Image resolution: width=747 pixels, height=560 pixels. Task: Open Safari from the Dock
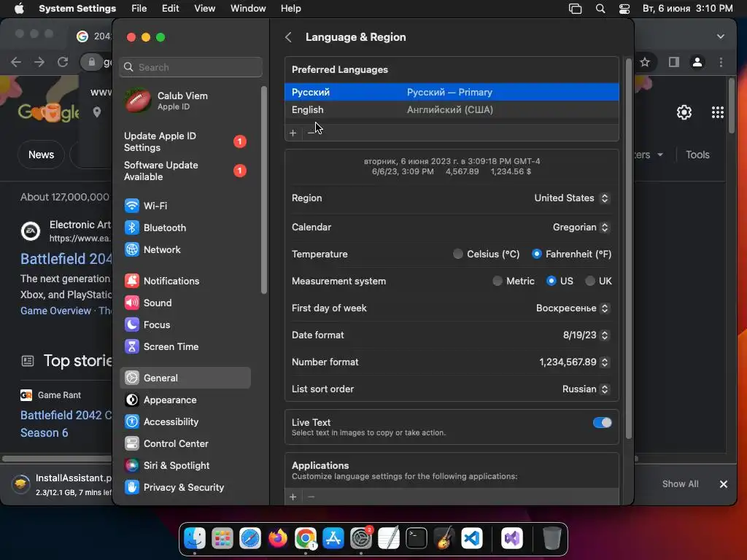pos(250,538)
